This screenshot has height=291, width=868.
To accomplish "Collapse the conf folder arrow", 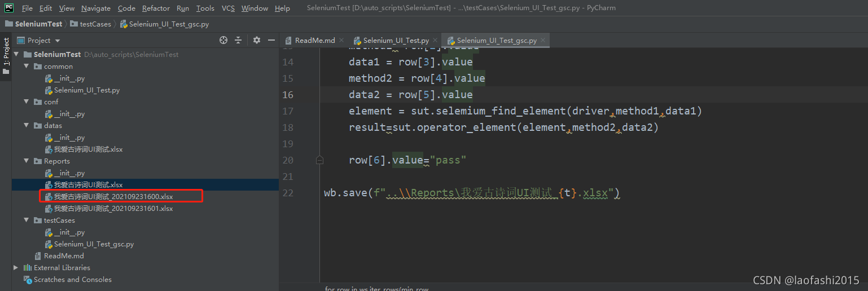I will pyautogui.click(x=27, y=102).
